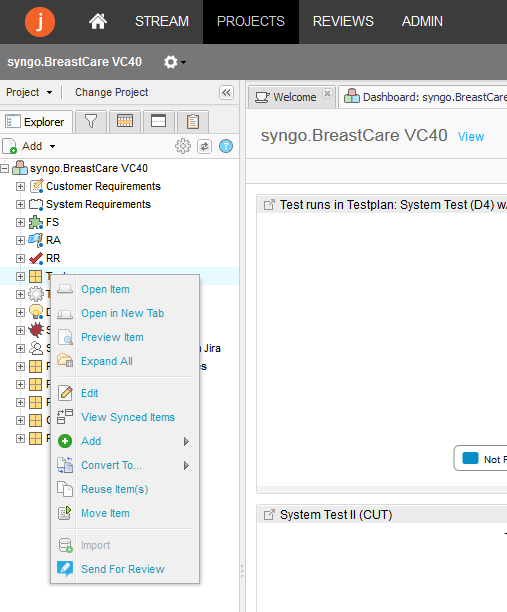Screen dimensions: 507x612
Task: Click the syngo.BreastCare VC40 project name in header
Action: click(x=75, y=62)
